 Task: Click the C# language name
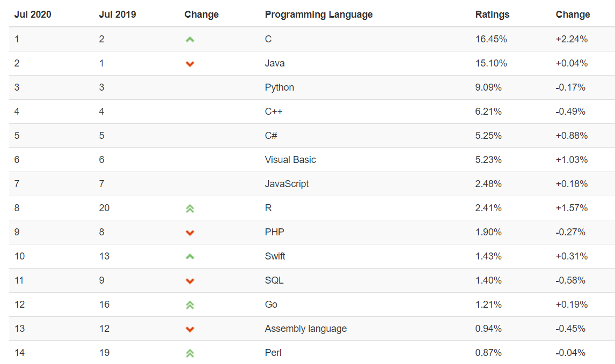click(271, 136)
